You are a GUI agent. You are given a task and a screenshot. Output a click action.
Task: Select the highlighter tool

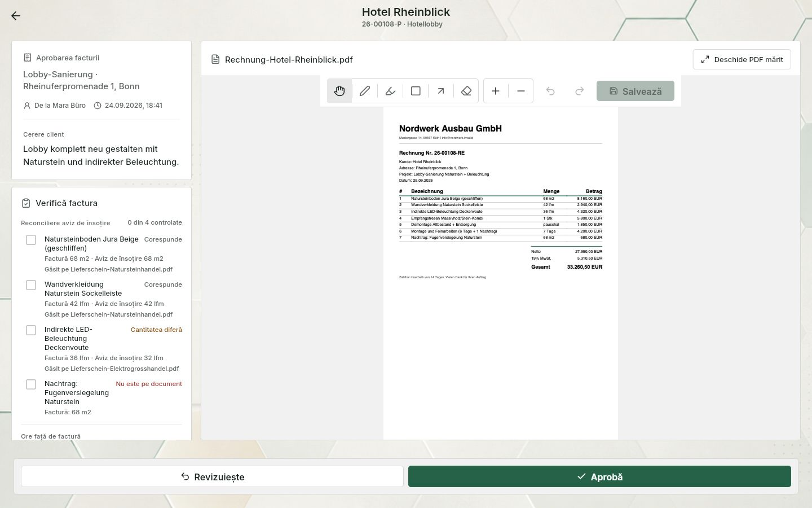tap(390, 91)
